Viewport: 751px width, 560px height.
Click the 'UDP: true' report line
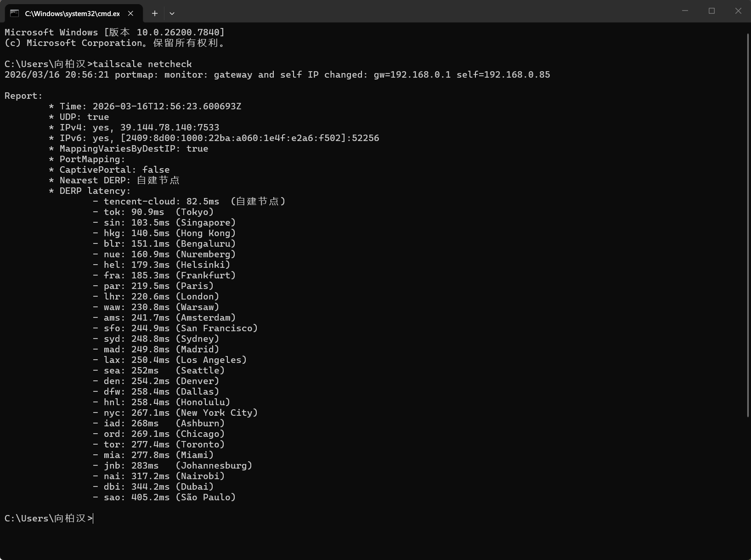pos(84,117)
